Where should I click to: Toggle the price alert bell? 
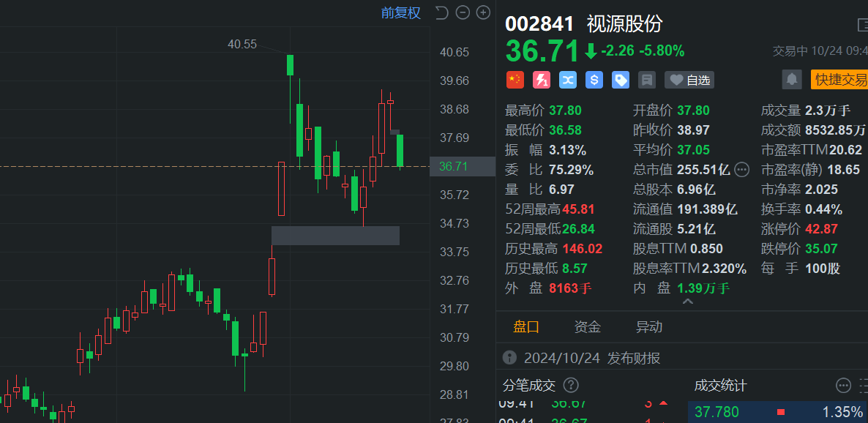[791, 80]
